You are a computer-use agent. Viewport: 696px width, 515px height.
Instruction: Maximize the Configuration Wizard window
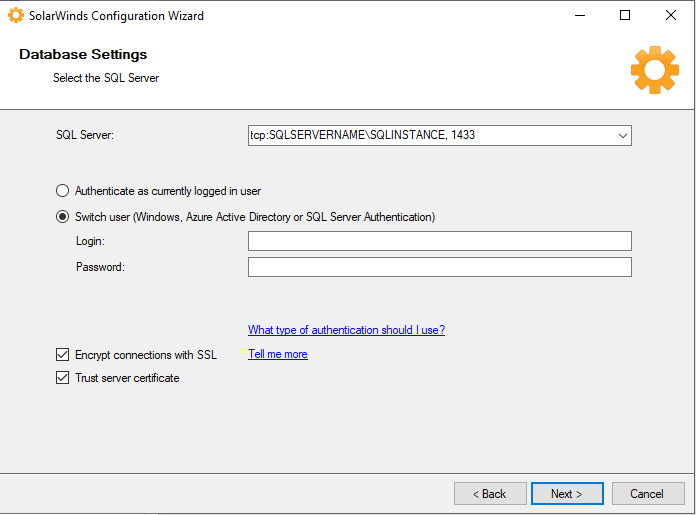[625, 16]
